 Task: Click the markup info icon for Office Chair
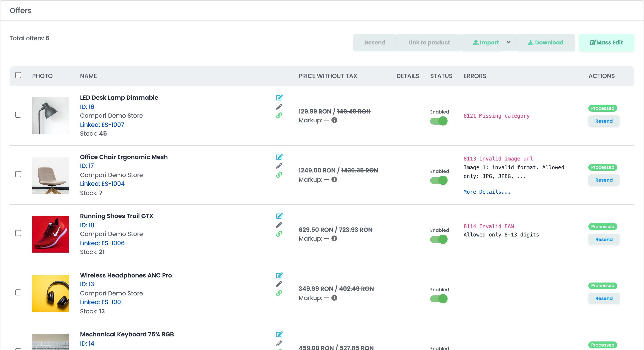tap(334, 180)
